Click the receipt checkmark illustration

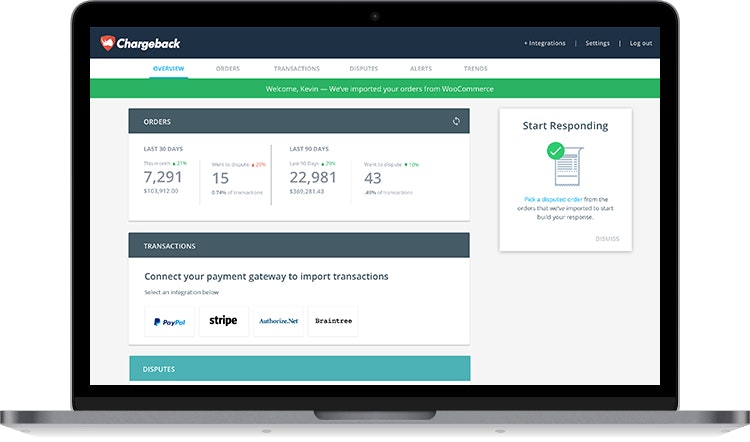[565, 164]
